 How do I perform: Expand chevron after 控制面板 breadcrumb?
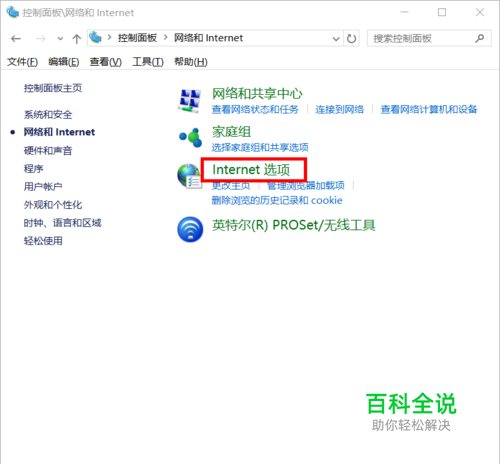click(166, 38)
